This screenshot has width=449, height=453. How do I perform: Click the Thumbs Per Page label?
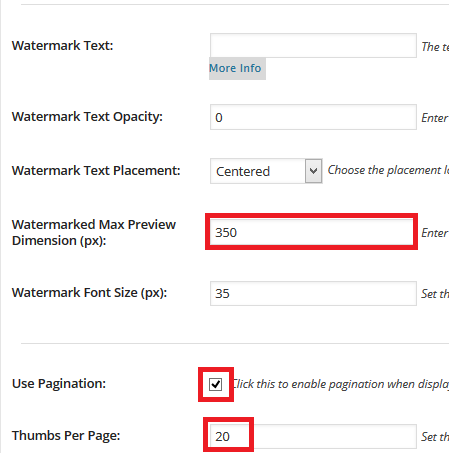click(x=66, y=436)
